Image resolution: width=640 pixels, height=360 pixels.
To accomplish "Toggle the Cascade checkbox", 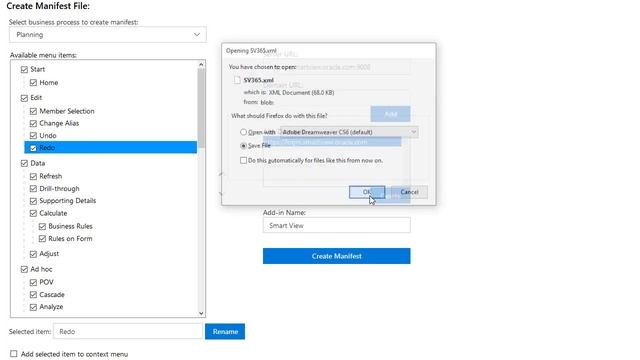I will [x=33, y=295].
